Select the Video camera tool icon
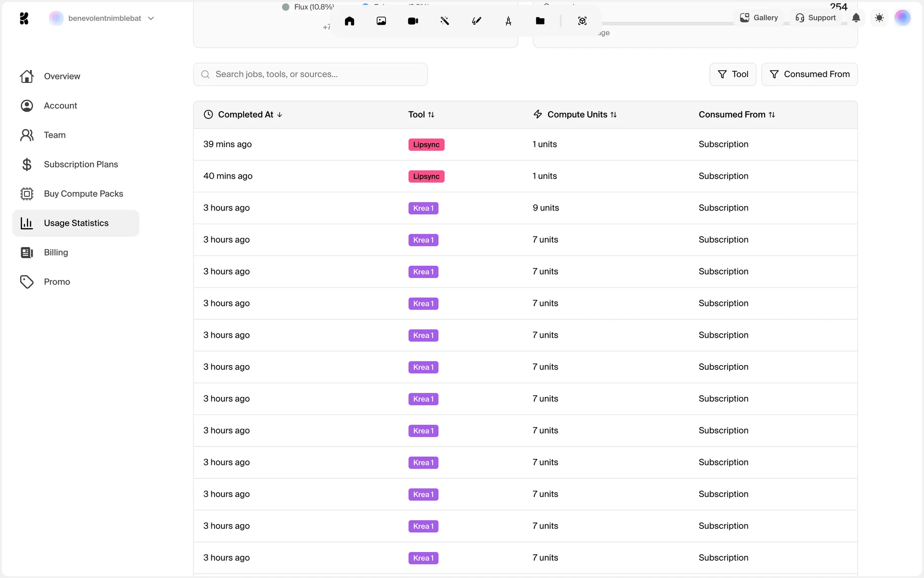 point(413,21)
